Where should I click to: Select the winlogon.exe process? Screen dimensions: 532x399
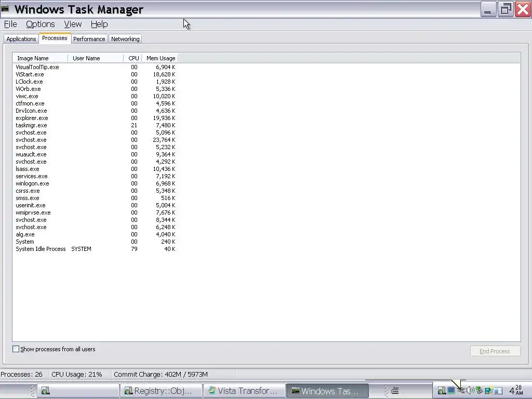point(96,183)
